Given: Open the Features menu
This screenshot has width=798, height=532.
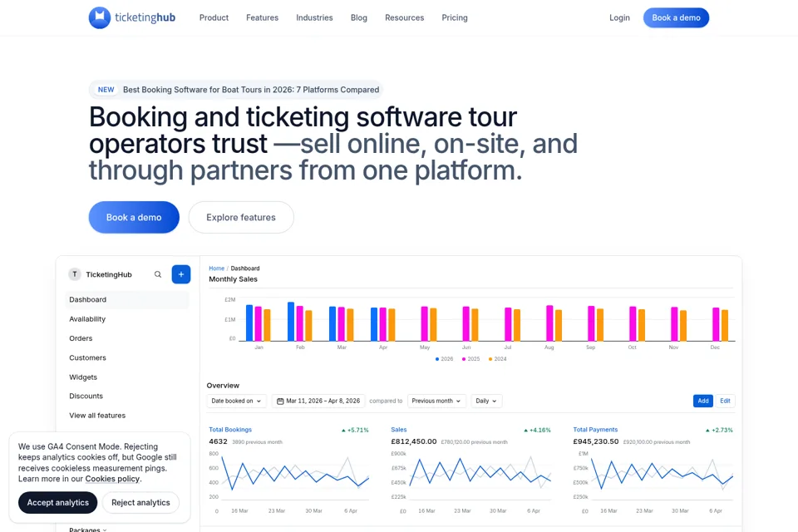Looking at the screenshot, I should point(262,17).
